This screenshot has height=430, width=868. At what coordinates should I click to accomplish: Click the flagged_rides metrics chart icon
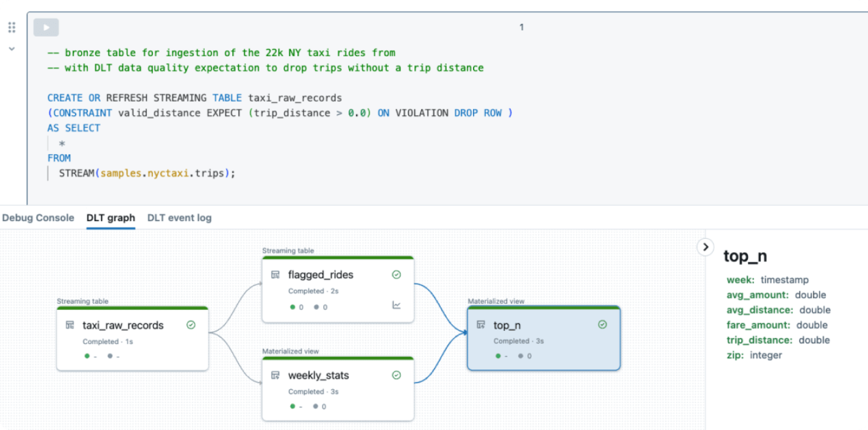pos(396,305)
